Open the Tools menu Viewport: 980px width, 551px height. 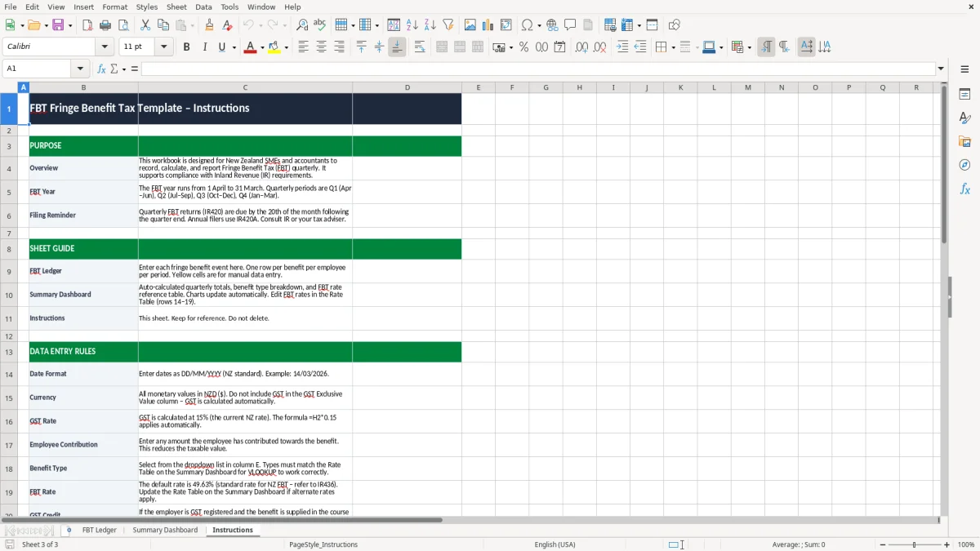click(229, 7)
